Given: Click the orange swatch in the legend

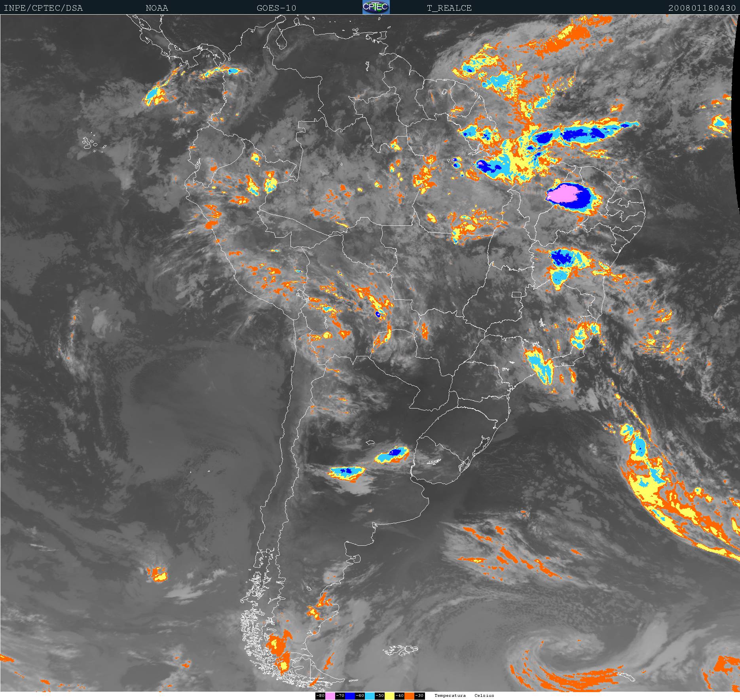Looking at the screenshot, I should [410, 696].
